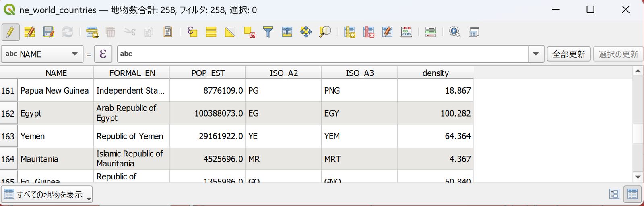Maximize the ne_world_countries window

(590, 10)
